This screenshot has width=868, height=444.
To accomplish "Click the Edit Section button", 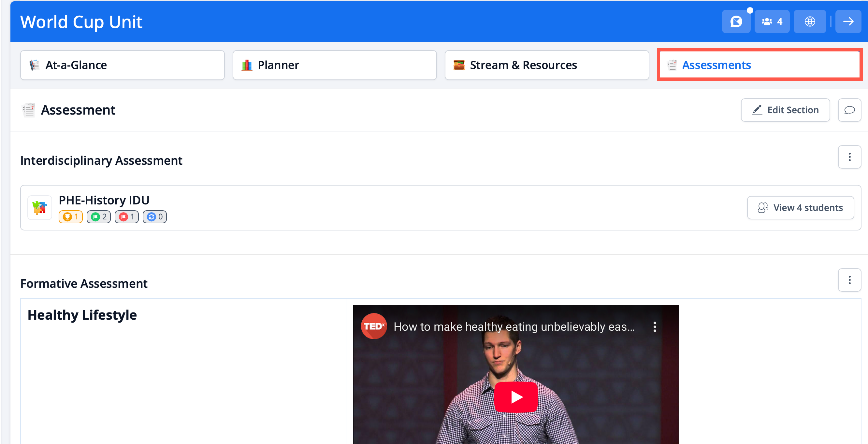I will pyautogui.click(x=785, y=110).
